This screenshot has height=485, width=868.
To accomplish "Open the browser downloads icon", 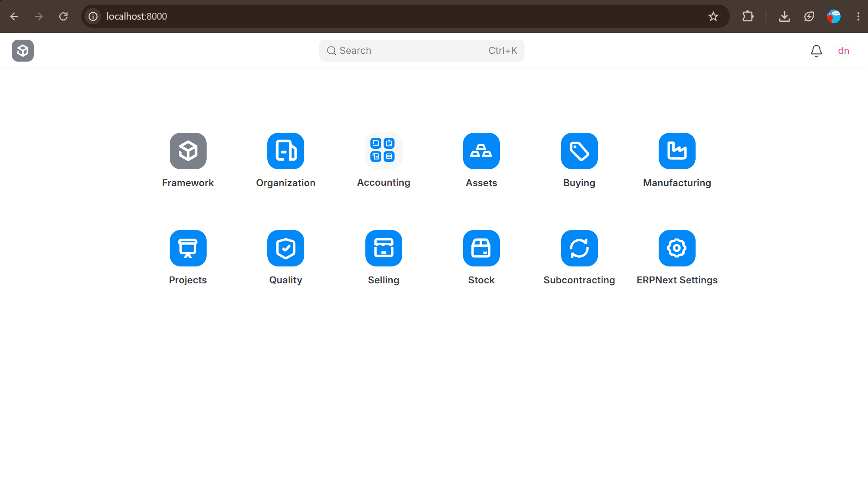I will pos(785,16).
